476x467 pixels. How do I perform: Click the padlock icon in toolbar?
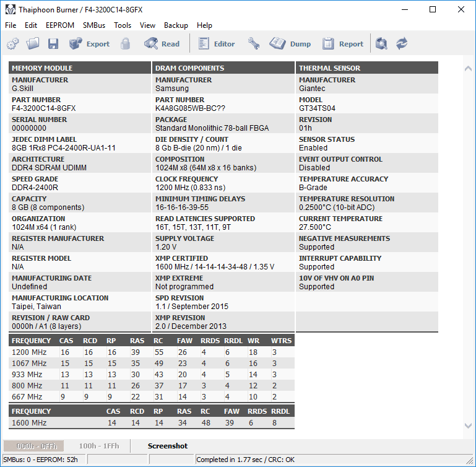pos(125,44)
